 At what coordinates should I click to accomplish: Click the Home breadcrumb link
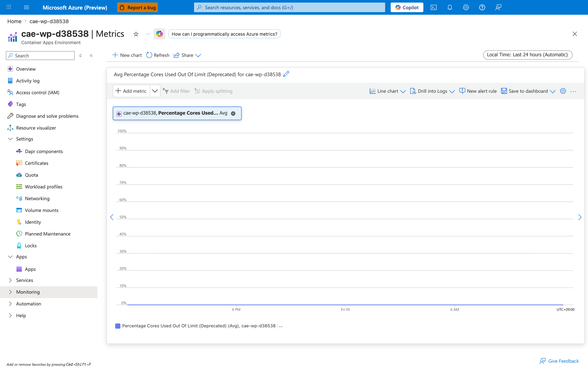point(14,21)
